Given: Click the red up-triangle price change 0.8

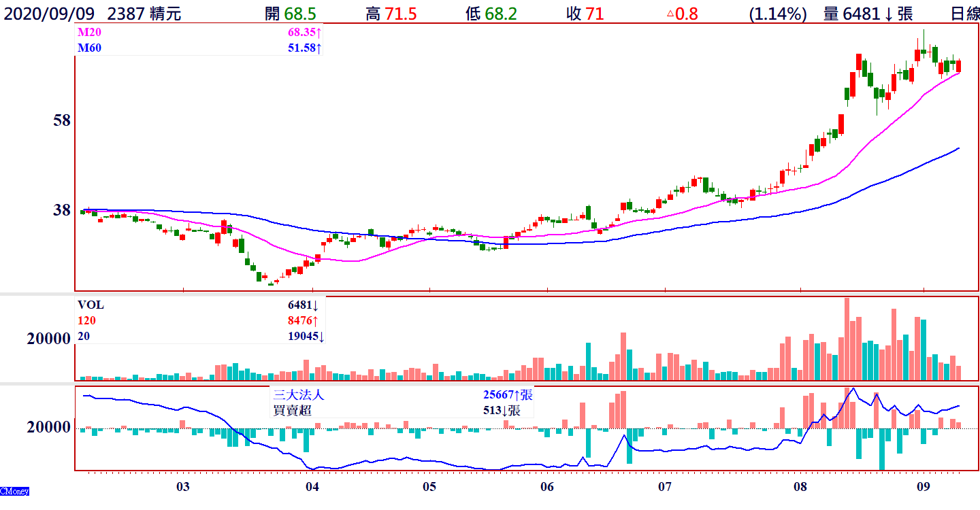Looking at the screenshot, I should pyautogui.click(x=681, y=14).
